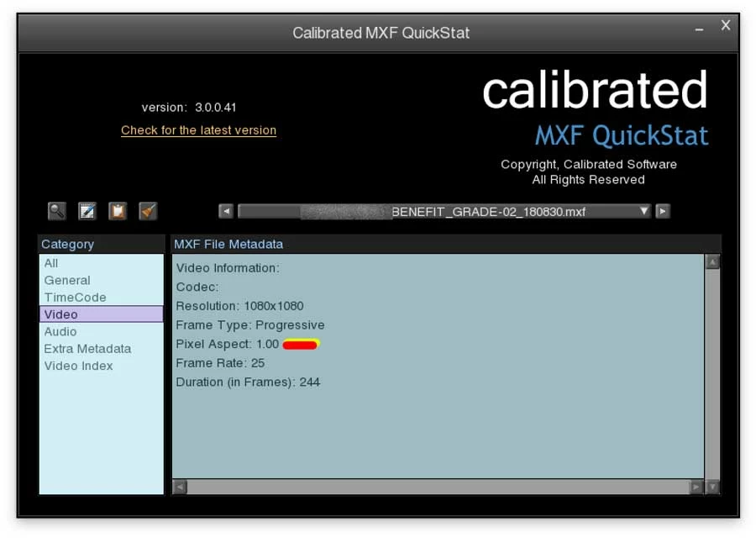Click the Frame Rate: 25 line

click(x=220, y=363)
